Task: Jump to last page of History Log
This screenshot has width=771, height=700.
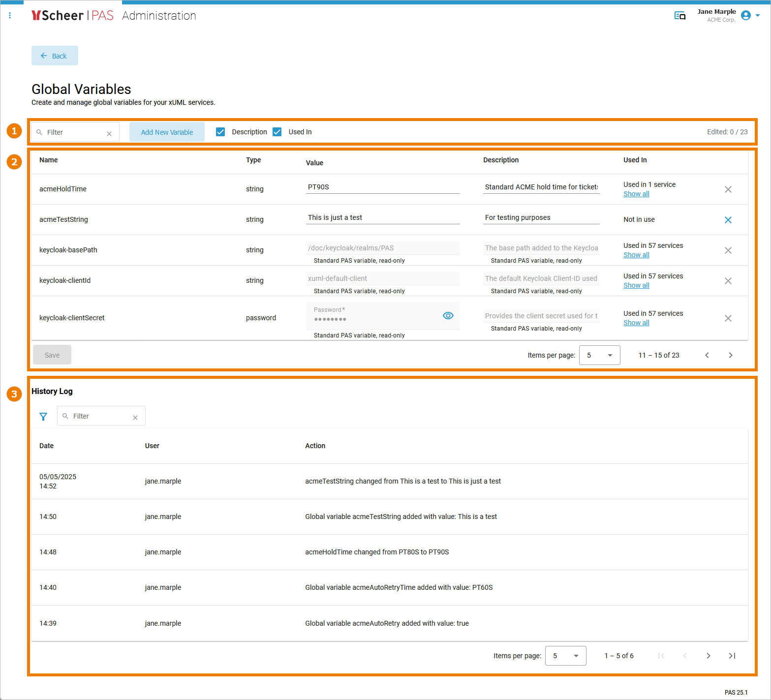Action: coord(732,656)
